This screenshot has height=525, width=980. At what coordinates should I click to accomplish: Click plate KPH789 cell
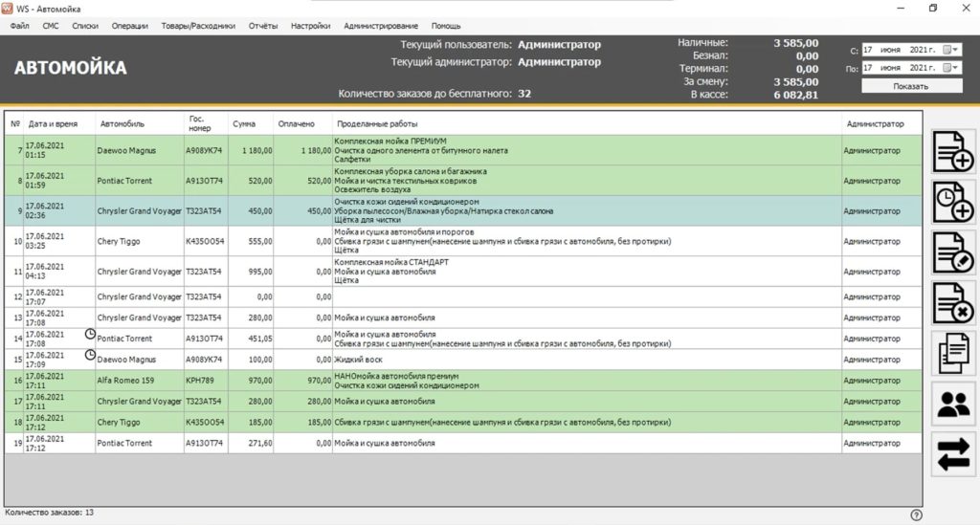click(206, 381)
